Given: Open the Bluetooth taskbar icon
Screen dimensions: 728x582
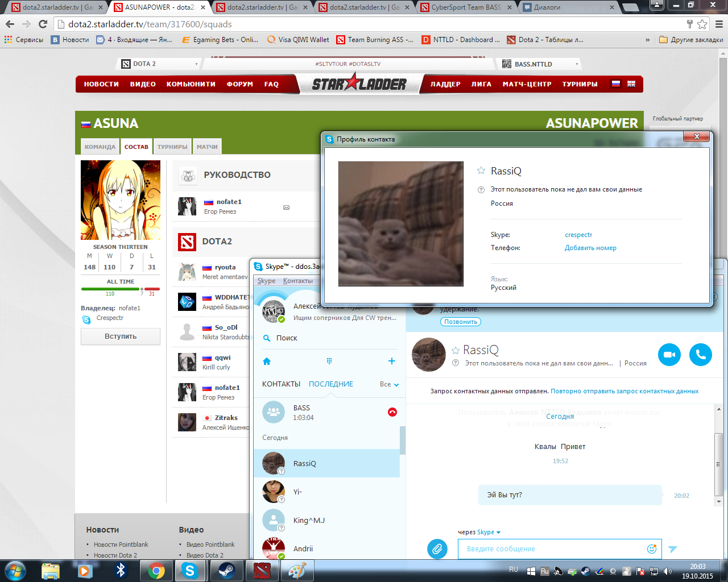Looking at the screenshot, I should 121,571.
